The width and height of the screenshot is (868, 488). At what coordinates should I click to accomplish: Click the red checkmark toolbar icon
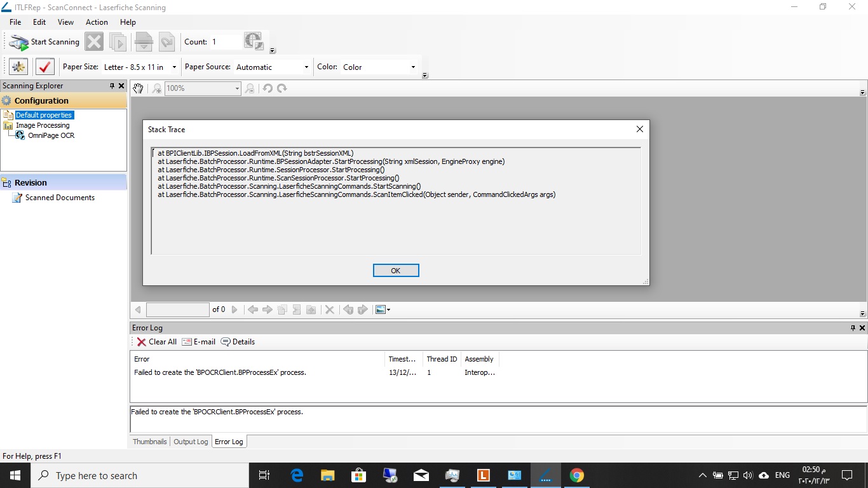(45, 67)
